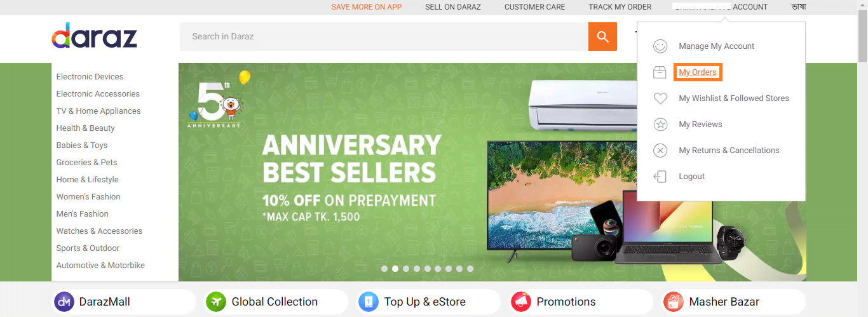Click the Logout door icon
868x317 pixels.
point(661,177)
